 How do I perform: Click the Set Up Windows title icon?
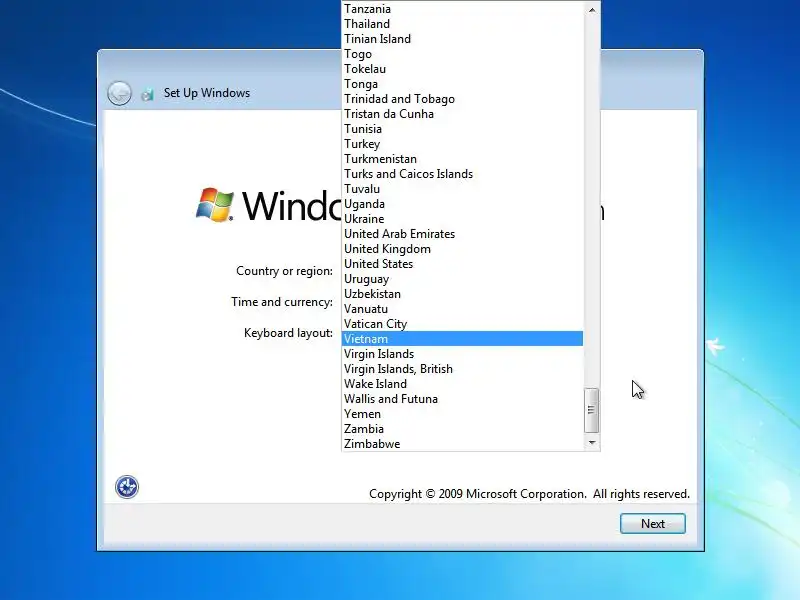coord(147,94)
